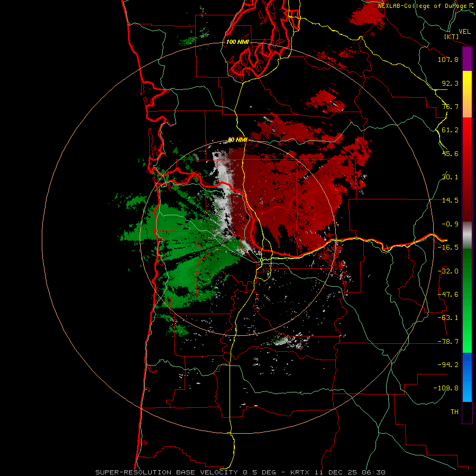Click the 100 NMI range ring label
The image size is (476, 476).
[237, 42]
